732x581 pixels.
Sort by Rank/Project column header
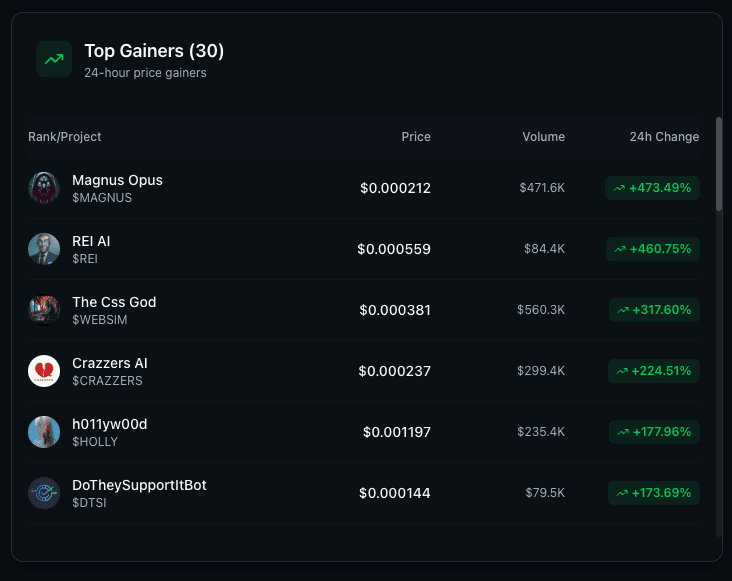click(x=65, y=137)
